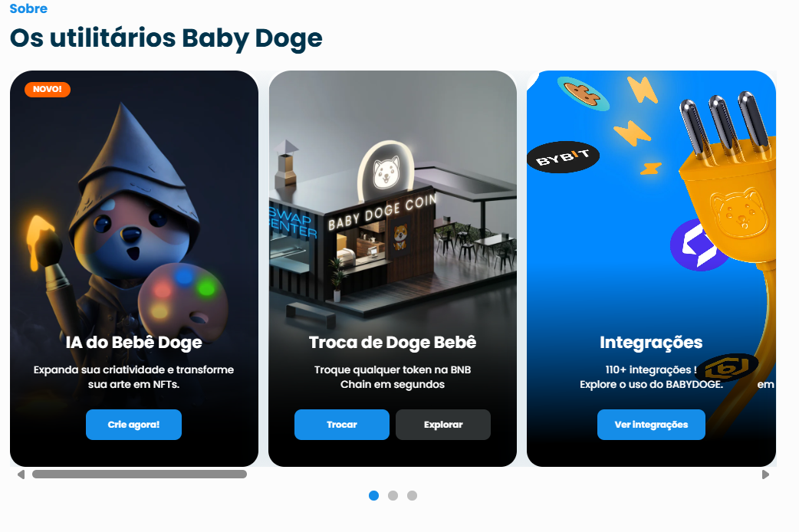Open the Explorar button

click(x=442, y=425)
